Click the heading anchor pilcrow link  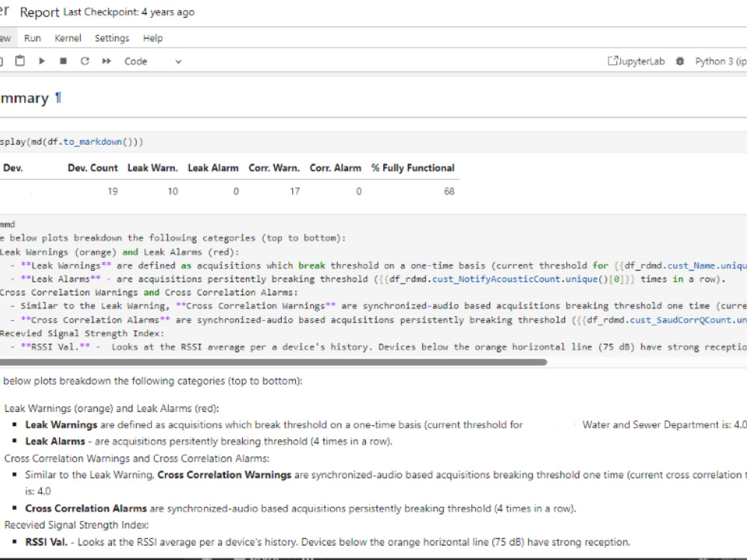tap(58, 98)
